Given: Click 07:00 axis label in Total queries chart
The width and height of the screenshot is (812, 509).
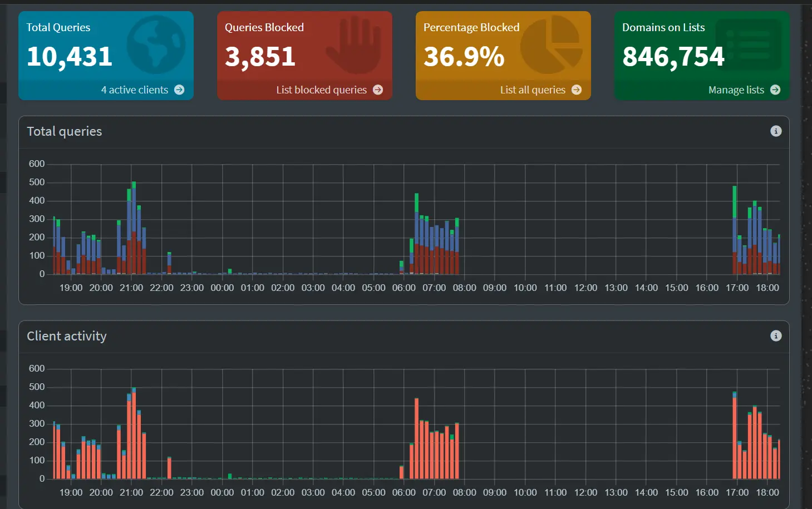Looking at the screenshot, I should (x=434, y=288).
